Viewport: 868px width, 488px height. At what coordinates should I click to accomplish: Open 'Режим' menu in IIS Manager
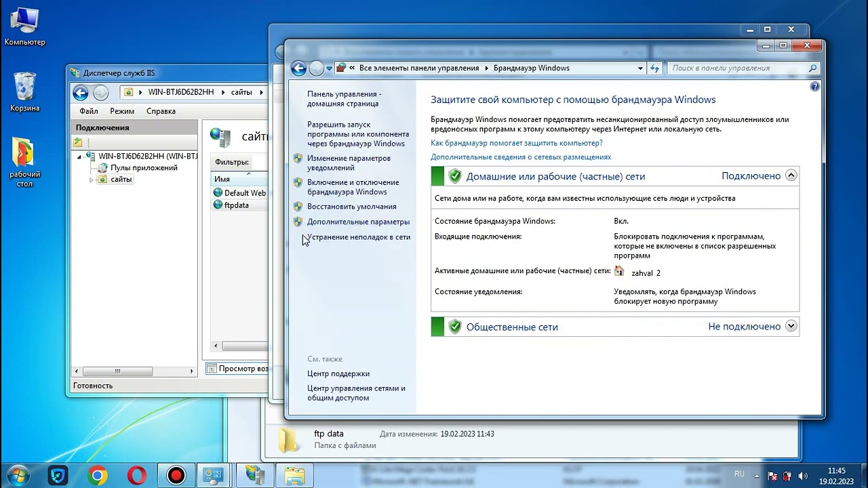[122, 111]
